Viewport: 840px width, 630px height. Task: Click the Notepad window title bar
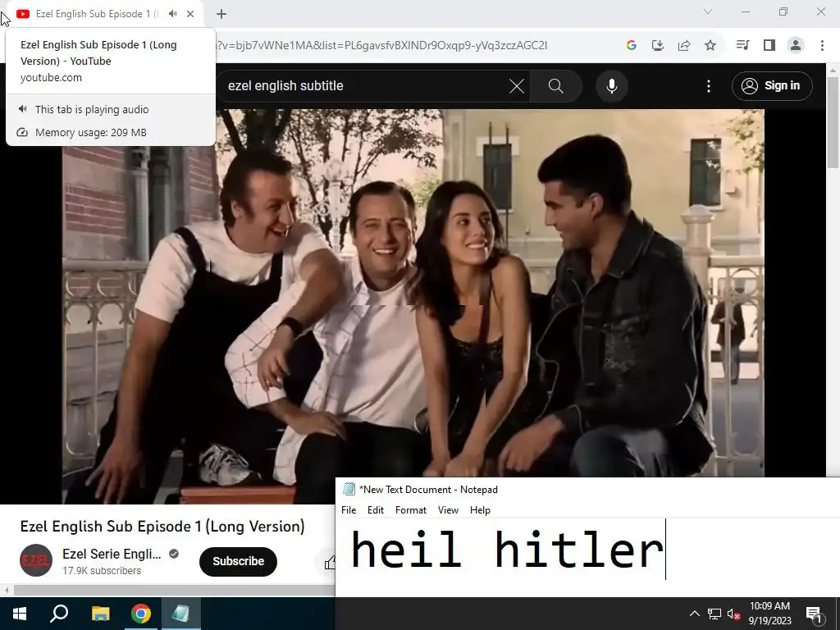tap(589, 489)
